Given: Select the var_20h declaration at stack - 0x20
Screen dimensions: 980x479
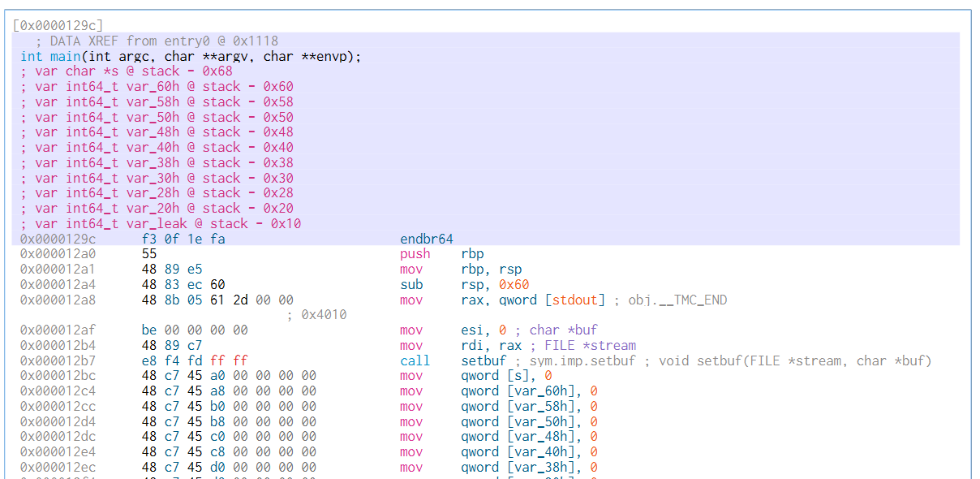Looking at the screenshot, I should [x=157, y=209].
